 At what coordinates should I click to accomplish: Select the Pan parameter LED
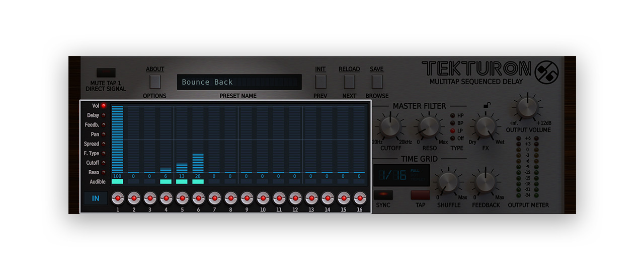point(104,134)
